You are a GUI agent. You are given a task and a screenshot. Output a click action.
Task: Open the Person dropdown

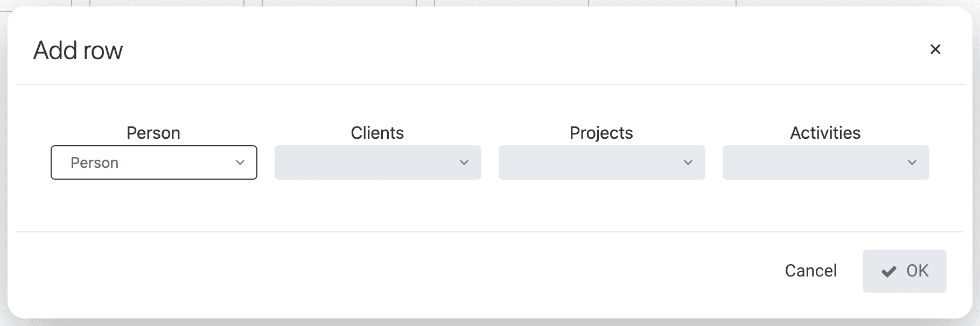pyautogui.click(x=153, y=162)
